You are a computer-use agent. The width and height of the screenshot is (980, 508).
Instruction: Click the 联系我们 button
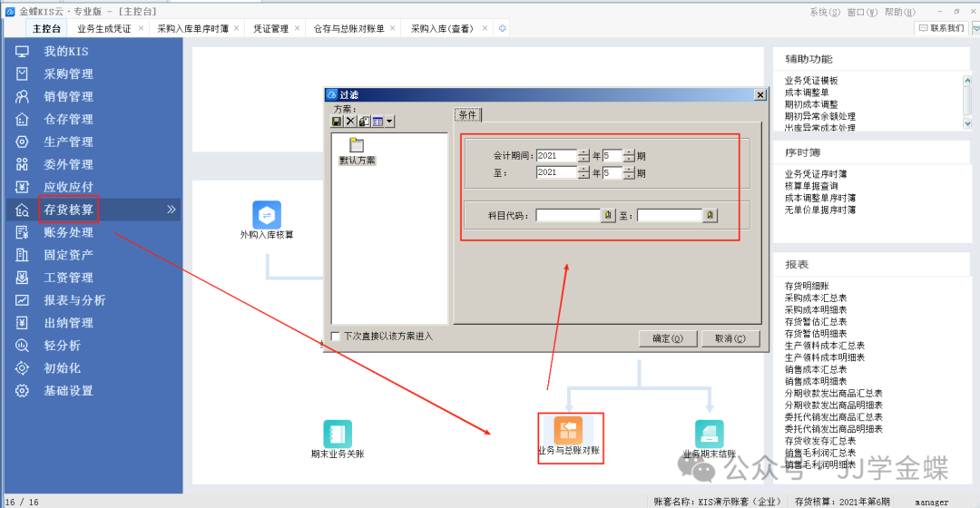941,28
